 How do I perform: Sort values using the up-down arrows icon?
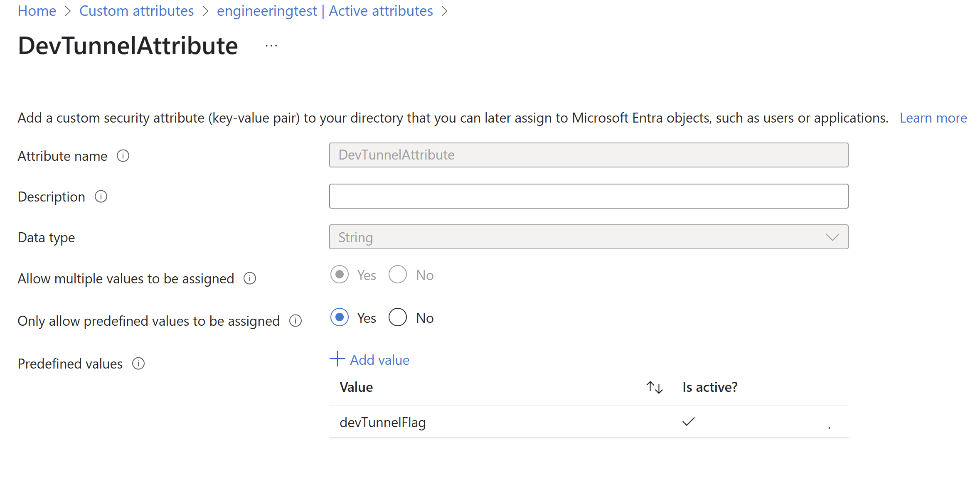(654, 387)
